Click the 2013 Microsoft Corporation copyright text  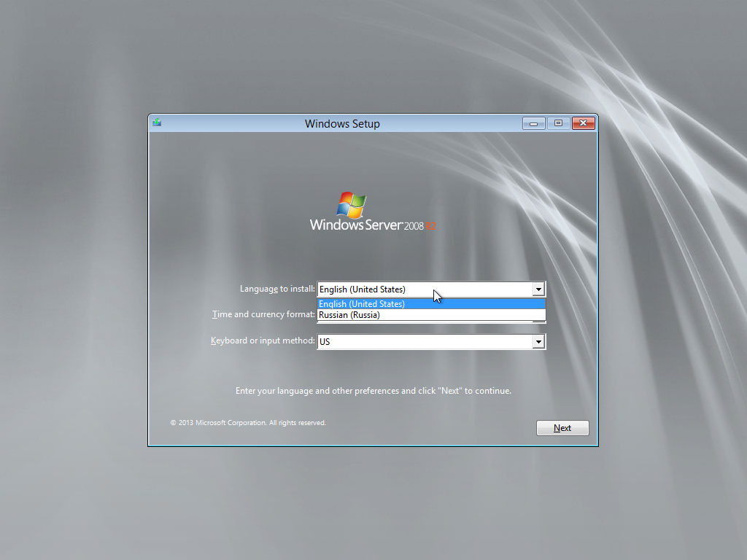(x=248, y=422)
